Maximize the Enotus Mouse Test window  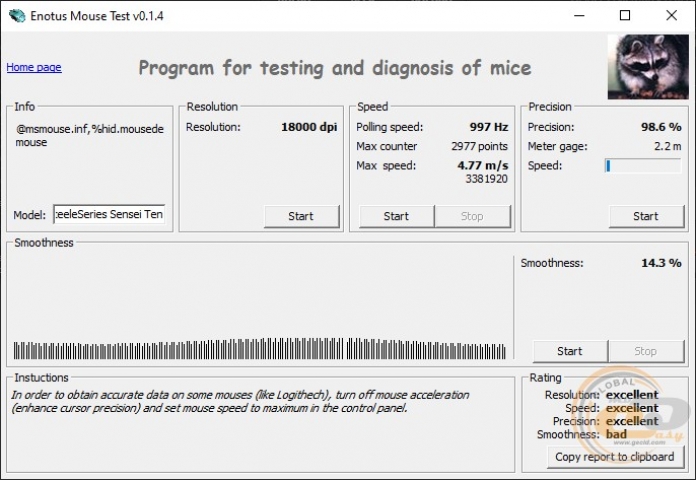pos(625,16)
